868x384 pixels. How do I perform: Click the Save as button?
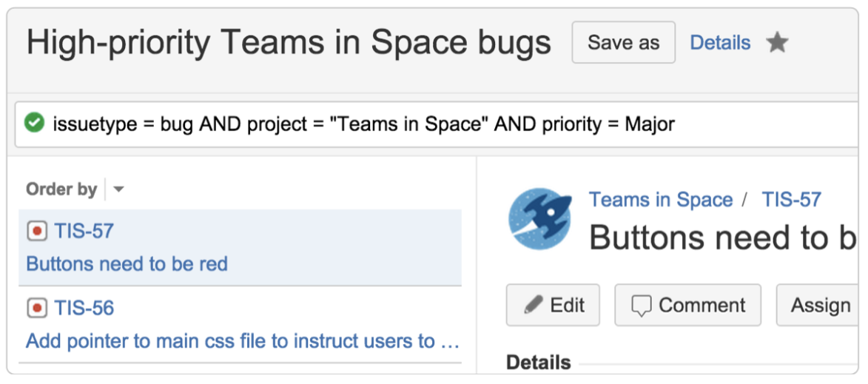click(623, 42)
